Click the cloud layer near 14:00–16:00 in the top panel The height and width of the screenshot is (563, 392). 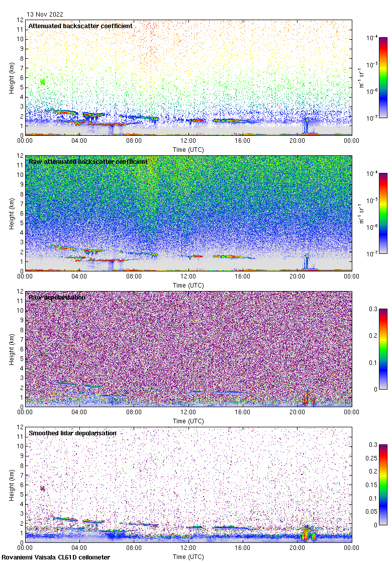pos(232,121)
